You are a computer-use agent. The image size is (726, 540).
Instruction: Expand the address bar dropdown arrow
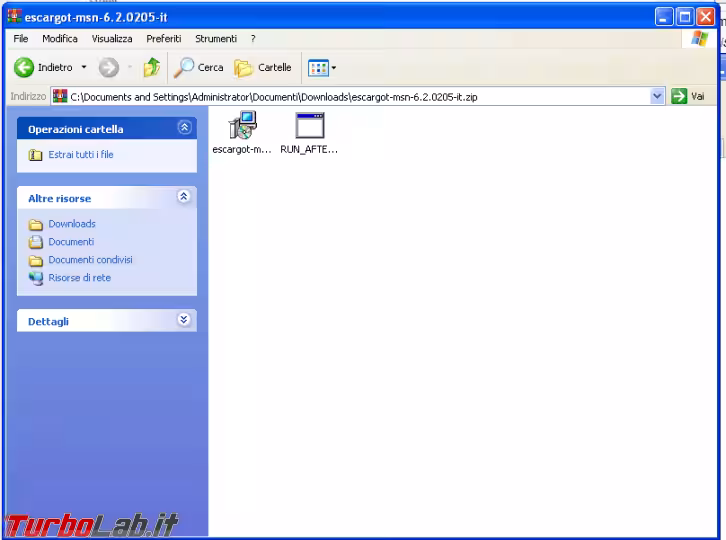657,96
